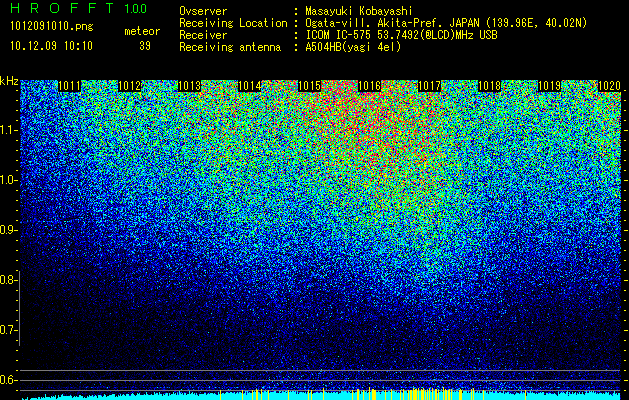Click the 1020 time marker
This screenshot has width=629, height=400.
pyautogui.click(x=609, y=86)
